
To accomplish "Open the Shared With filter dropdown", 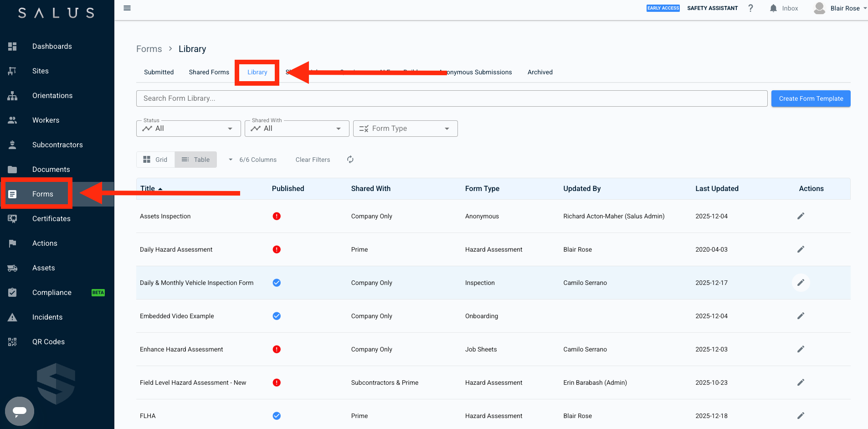I will [297, 129].
